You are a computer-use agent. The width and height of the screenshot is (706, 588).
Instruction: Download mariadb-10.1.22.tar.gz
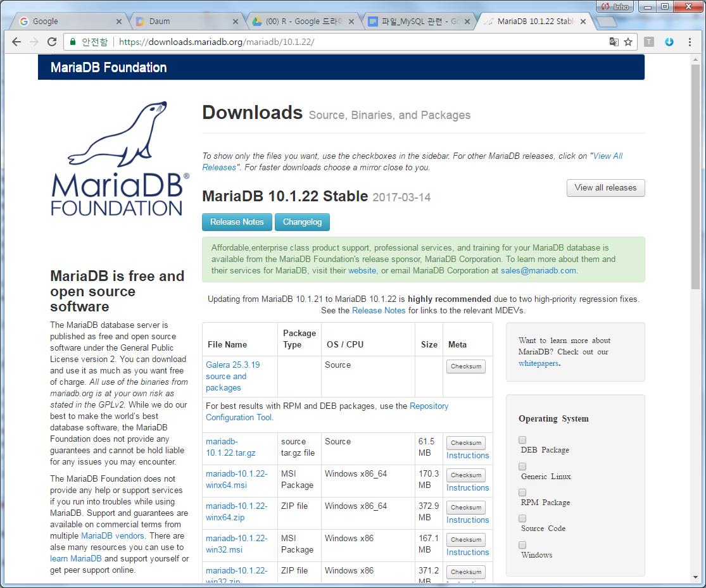coord(230,447)
